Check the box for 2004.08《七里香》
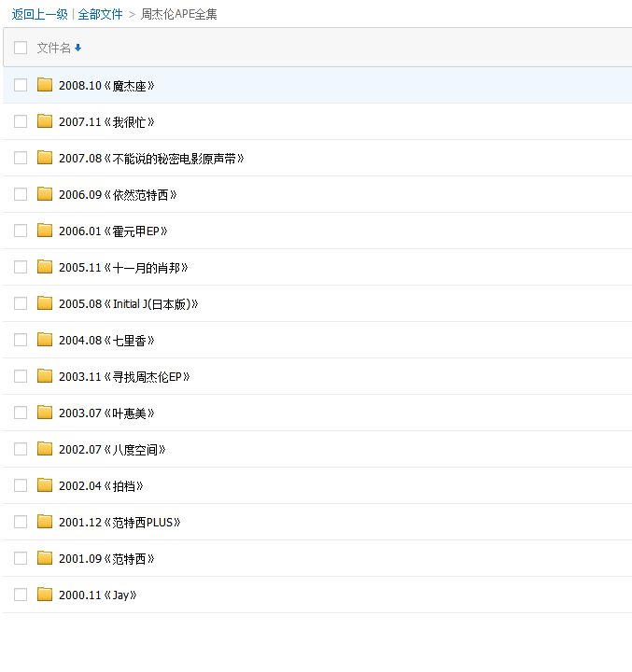The width and height of the screenshot is (632, 672). [x=21, y=340]
